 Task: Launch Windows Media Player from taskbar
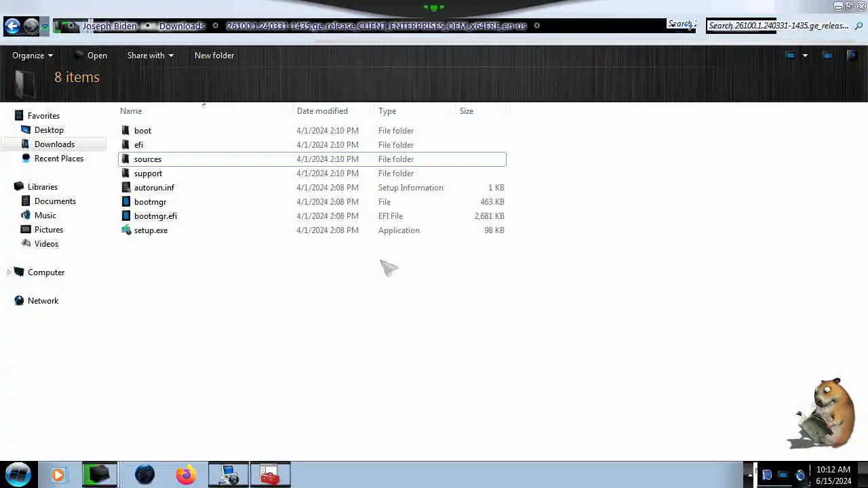(58, 475)
